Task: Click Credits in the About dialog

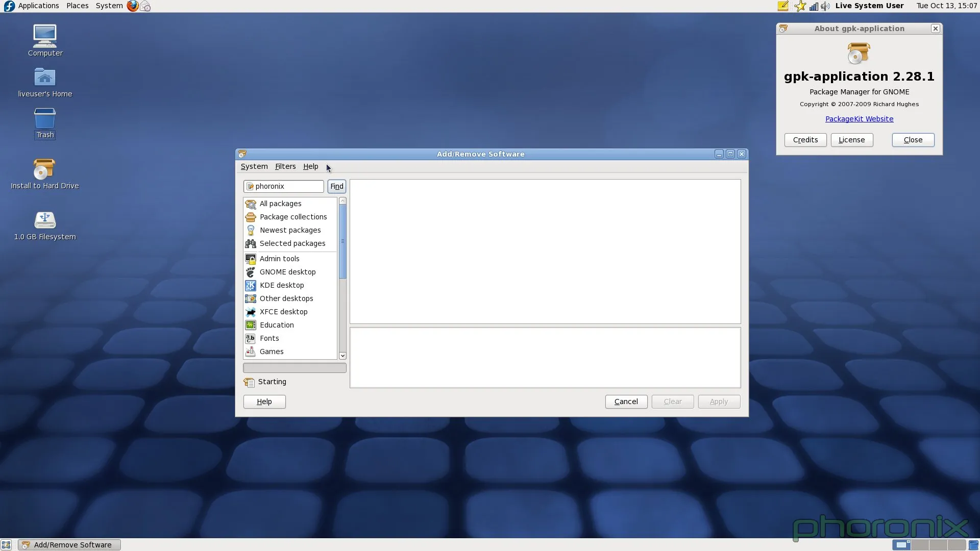Action: click(805, 140)
